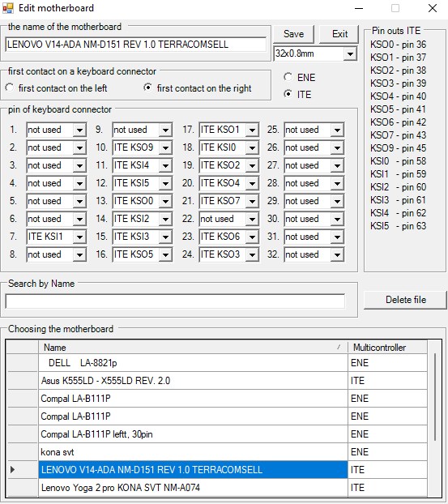Click the Delete file button
Screen dimensions: 448x504
[x=405, y=300]
